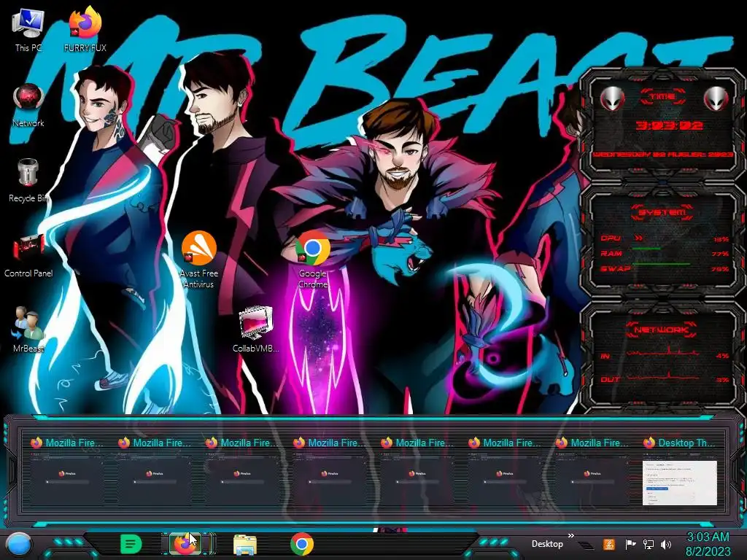Launch Google Chrome desktop shortcut
This screenshot has width=747, height=560.
point(312,260)
